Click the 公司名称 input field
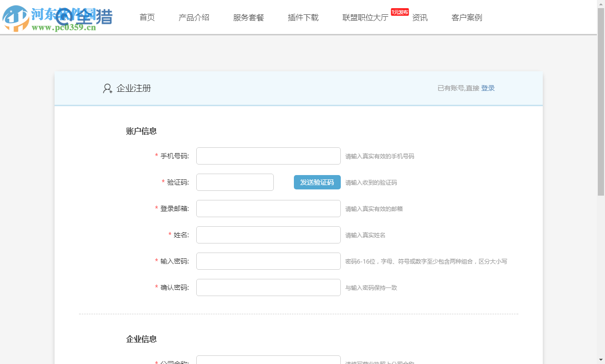The image size is (605, 364). pyautogui.click(x=269, y=360)
